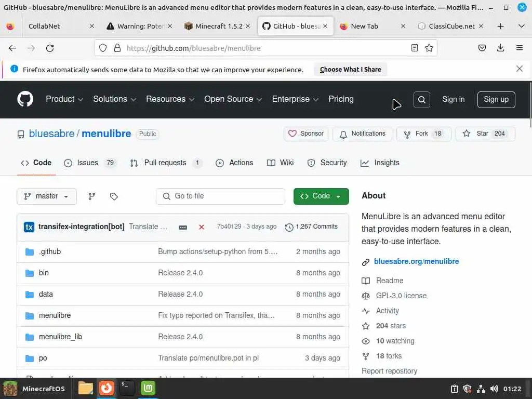Click the Sign up button
This screenshot has height=399, width=532.
pyautogui.click(x=496, y=99)
